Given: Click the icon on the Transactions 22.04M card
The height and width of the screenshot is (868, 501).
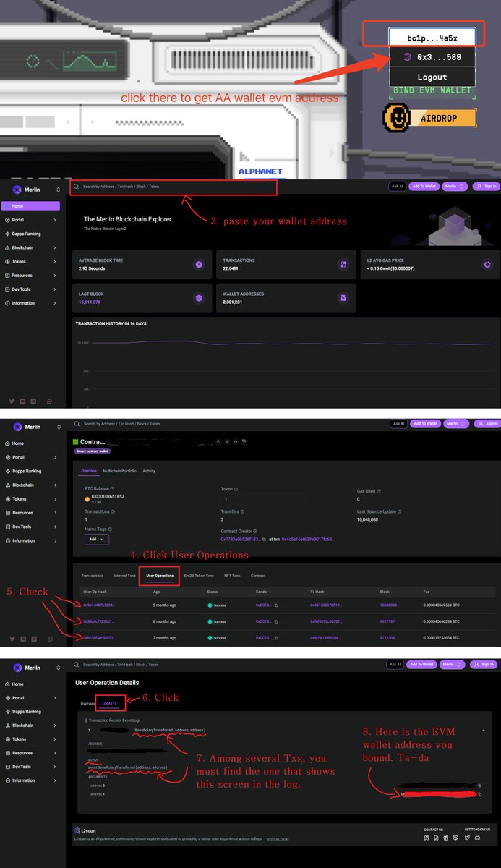Looking at the screenshot, I should coord(343,265).
